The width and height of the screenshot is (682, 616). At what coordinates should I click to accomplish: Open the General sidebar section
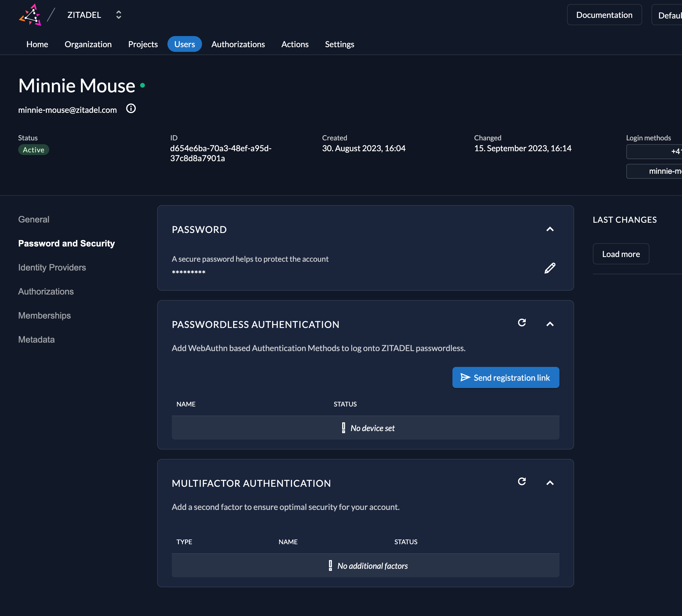(x=34, y=219)
